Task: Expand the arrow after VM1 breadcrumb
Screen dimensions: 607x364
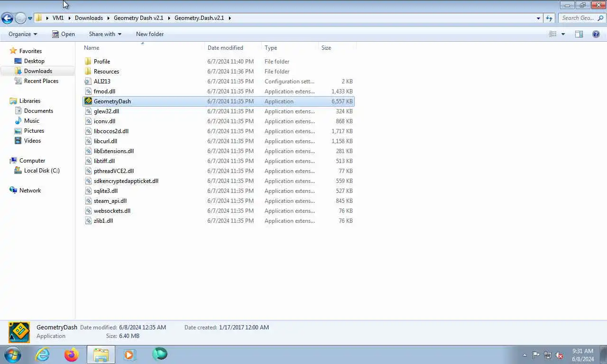Action: pos(70,18)
